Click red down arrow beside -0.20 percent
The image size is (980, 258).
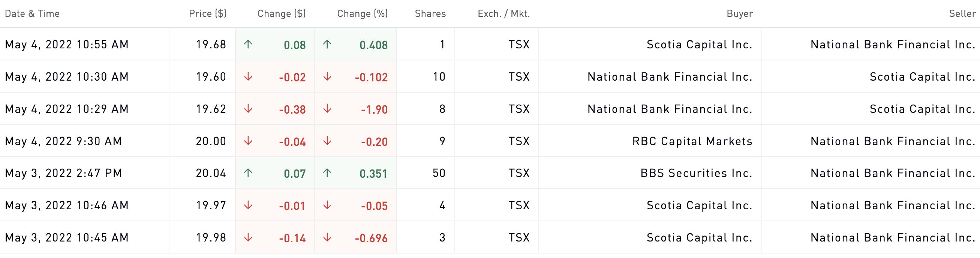(327, 141)
